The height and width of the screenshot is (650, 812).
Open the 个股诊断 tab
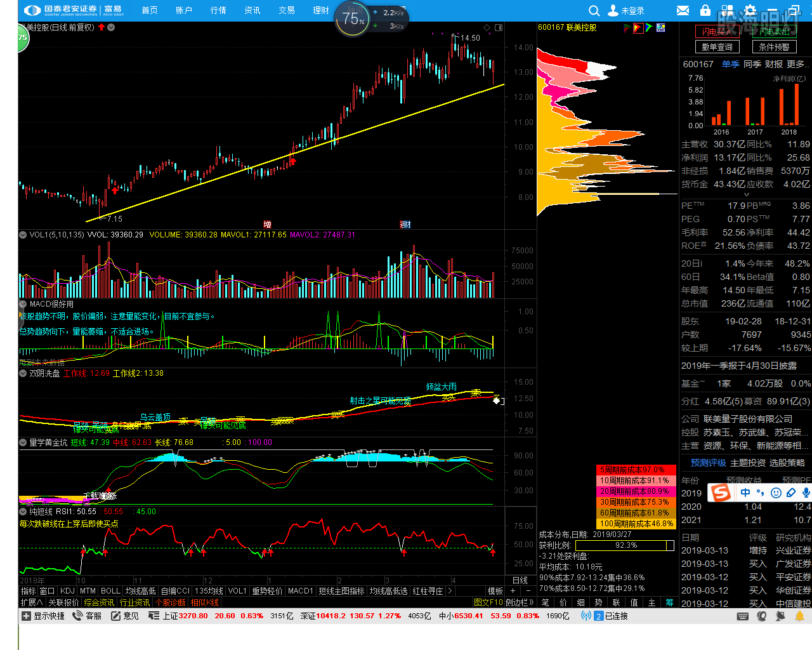(171, 602)
